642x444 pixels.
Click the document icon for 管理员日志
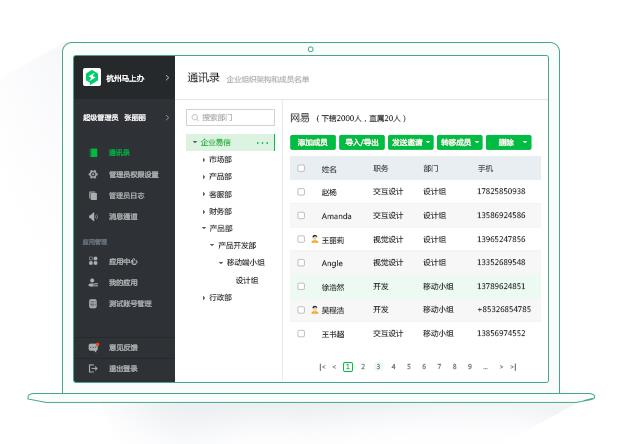(x=93, y=196)
